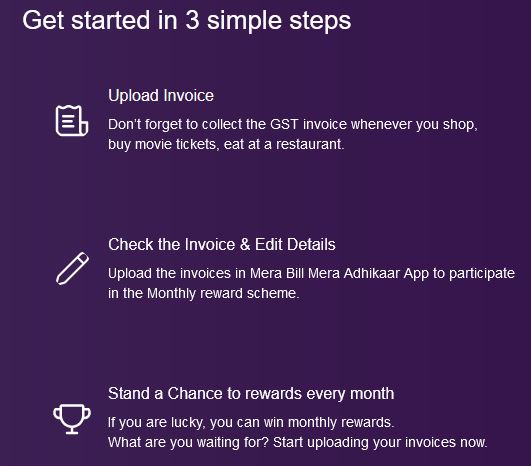
Task: Click the word participate in step two
Action: [482, 274]
